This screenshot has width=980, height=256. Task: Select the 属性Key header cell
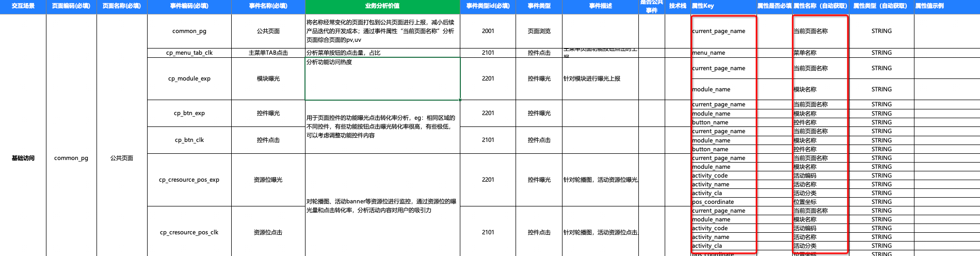point(723,6)
